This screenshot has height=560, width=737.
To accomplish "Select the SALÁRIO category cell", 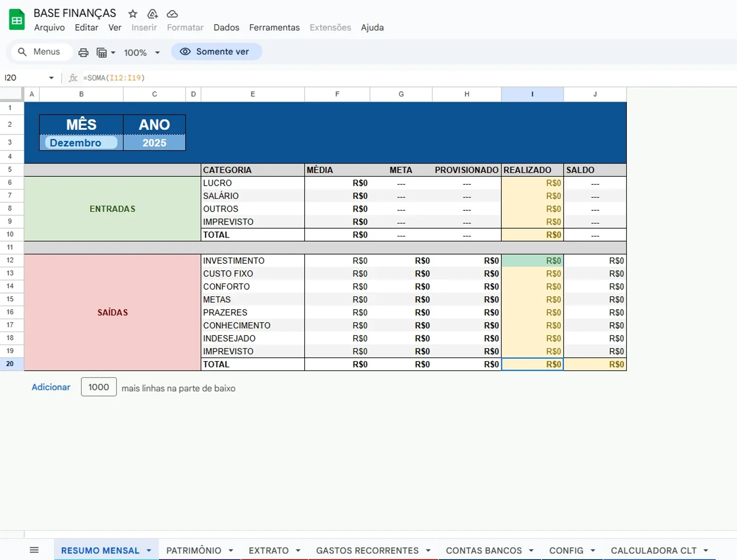I will pyautogui.click(x=253, y=196).
